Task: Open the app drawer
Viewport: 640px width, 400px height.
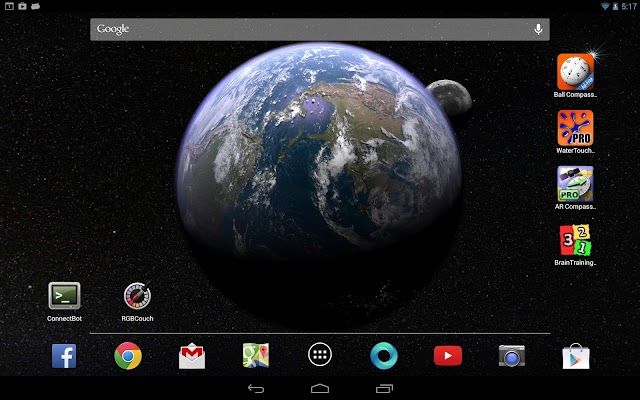Action: pyautogui.click(x=320, y=355)
